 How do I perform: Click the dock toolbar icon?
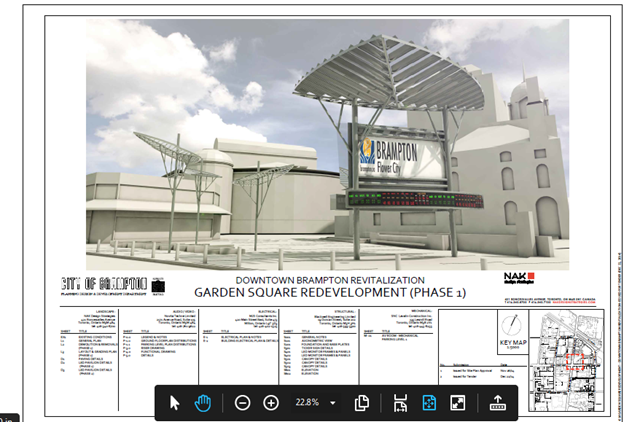coord(498,402)
